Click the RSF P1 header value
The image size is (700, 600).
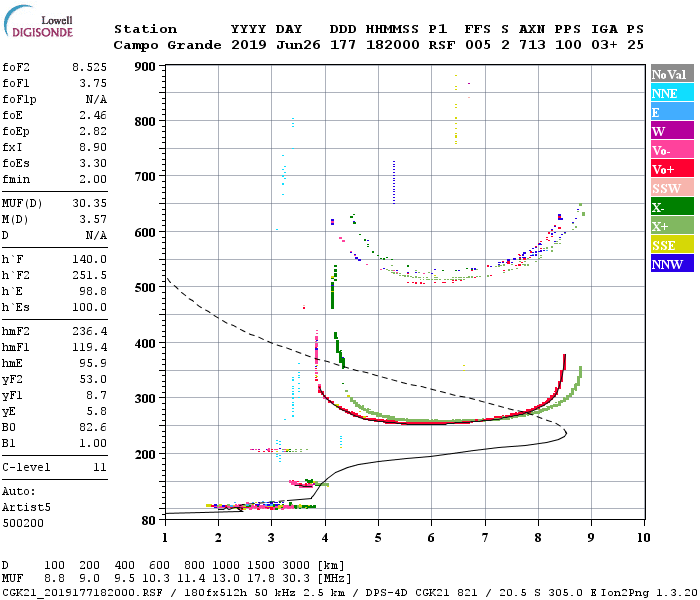pos(442,45)
